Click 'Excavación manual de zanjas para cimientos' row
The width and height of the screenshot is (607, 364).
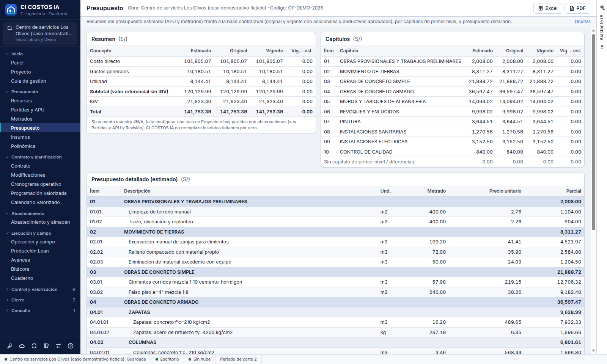pos(335,242)
